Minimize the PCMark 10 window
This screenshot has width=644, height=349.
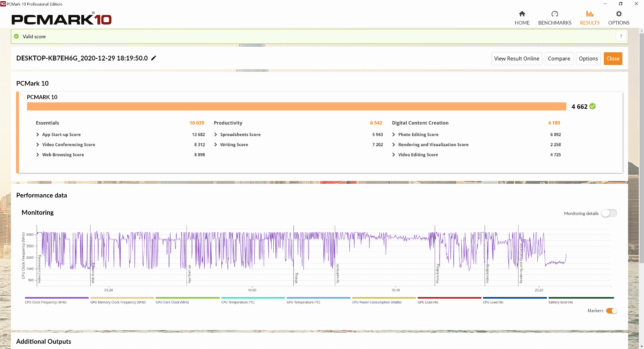tap(605, 4)
